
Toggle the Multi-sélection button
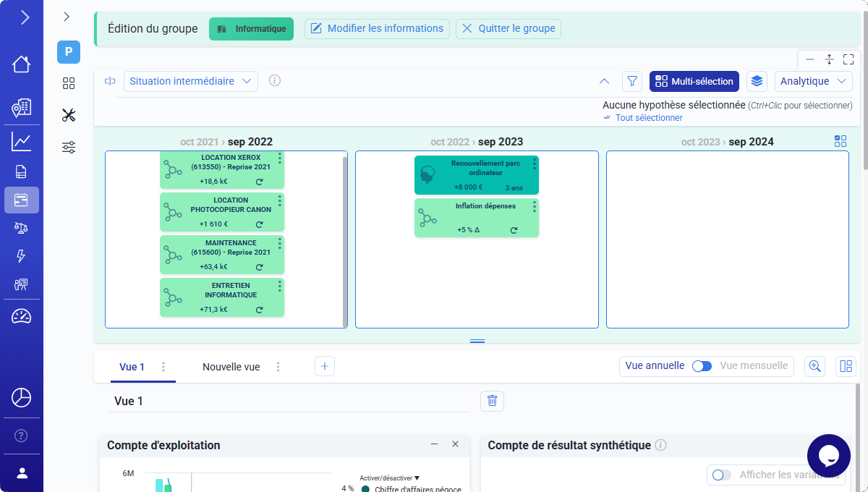694,82
